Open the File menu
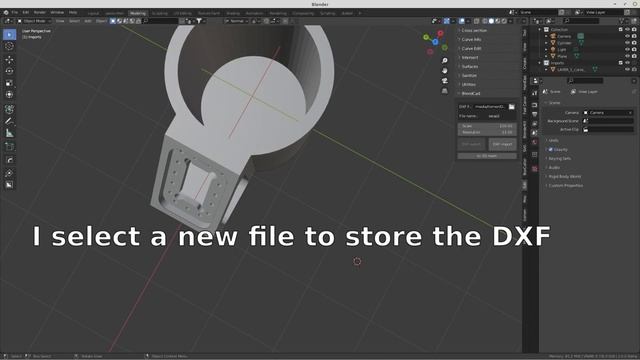The width and height of the screenshot is (640, 360). (15, 13)
